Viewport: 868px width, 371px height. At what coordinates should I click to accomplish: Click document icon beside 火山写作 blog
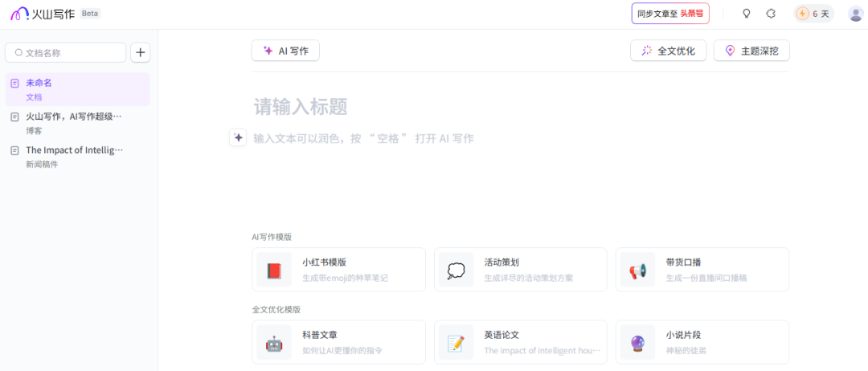15,117
